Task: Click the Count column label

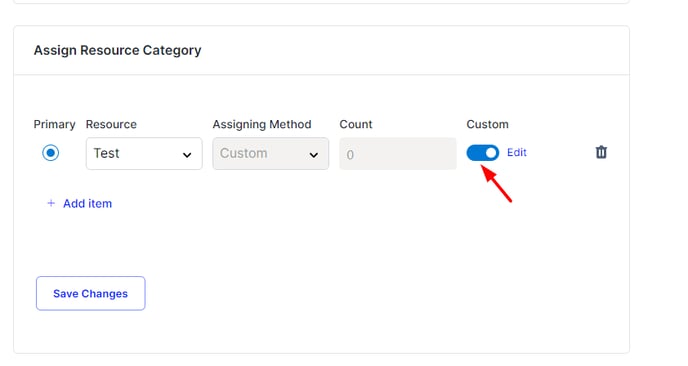Action: (356, 124)
